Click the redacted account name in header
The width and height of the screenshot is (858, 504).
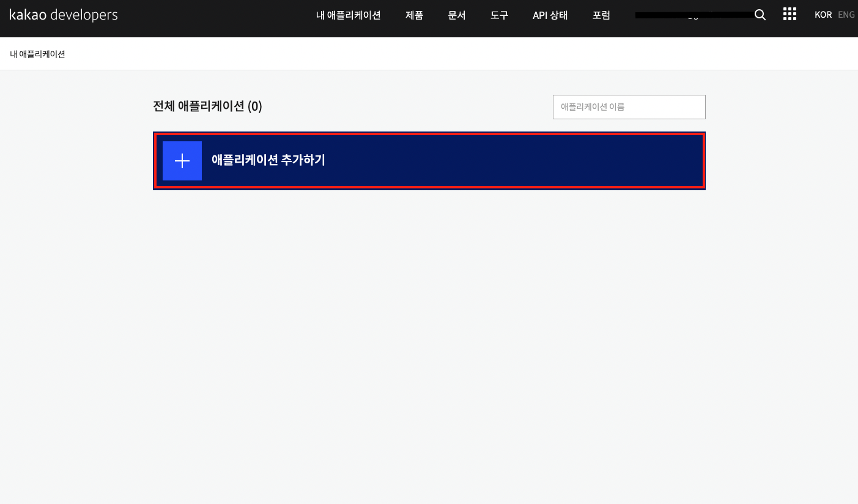pyautogui.click(x=693, y=15)
